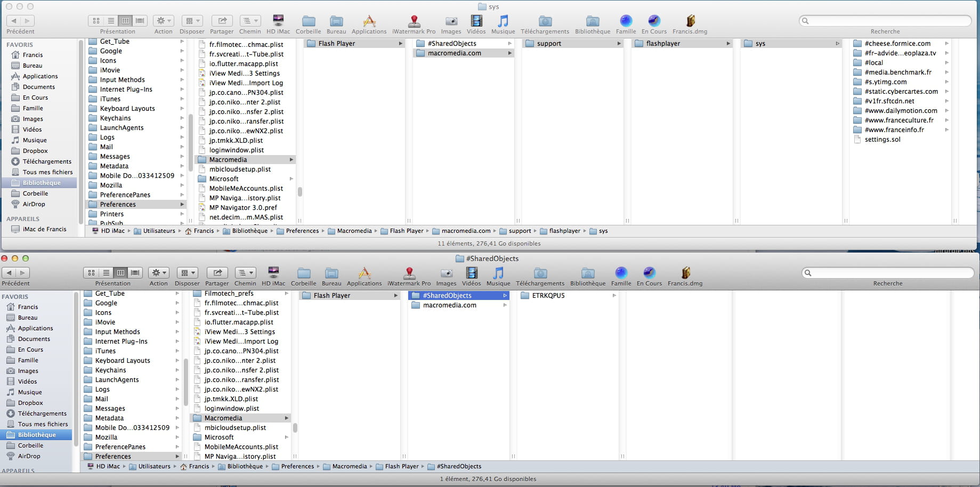Open Vidéos toolbar icon in top window
Screen dimensions: 980x487
476,21
